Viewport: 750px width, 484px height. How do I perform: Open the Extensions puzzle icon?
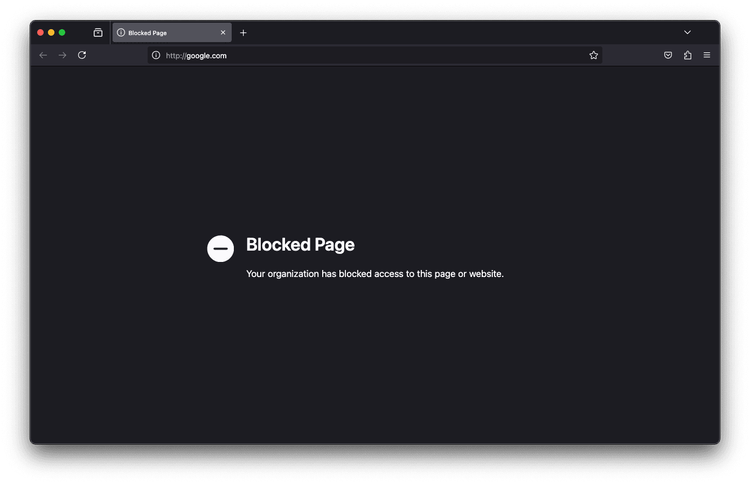(x=687, y=55)
